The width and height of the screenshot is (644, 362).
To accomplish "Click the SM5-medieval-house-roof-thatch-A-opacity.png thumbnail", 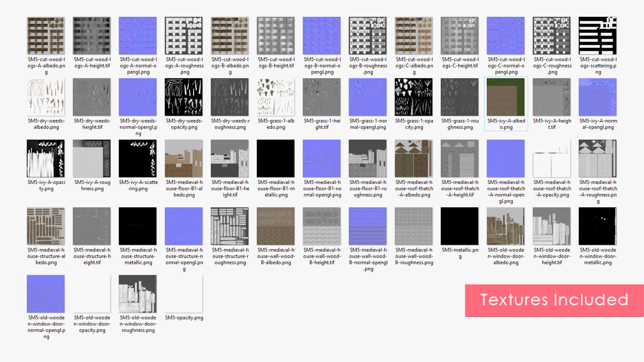I will coord(552,158).
